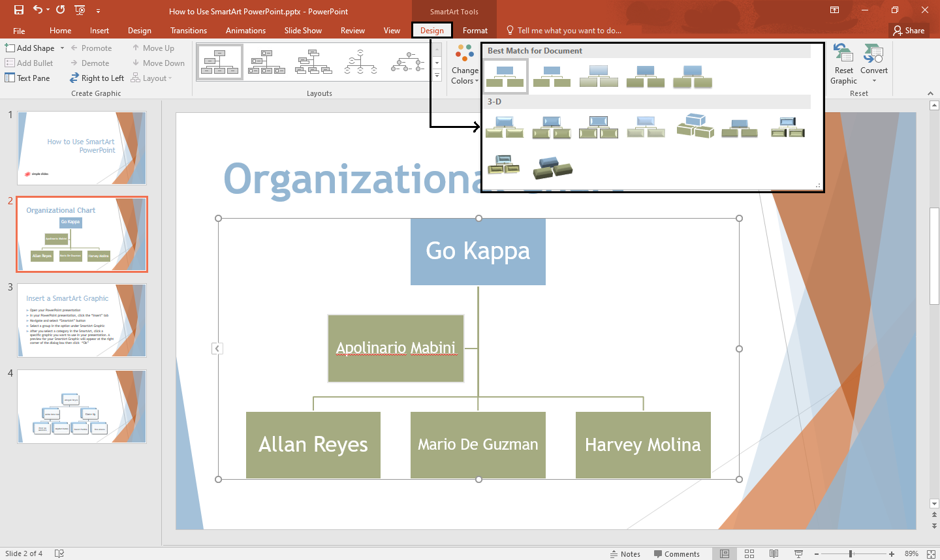Save the presentation from Quick Access Toolbar
Viewport: 940px width, 560px height.
[x=19, y=10]
